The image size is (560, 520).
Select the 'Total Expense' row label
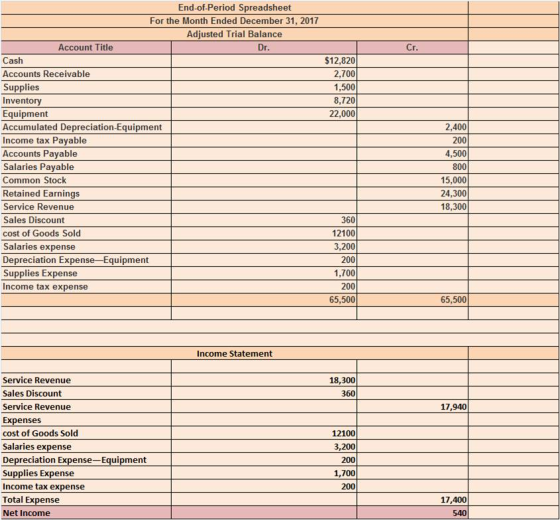click(86, 500)
